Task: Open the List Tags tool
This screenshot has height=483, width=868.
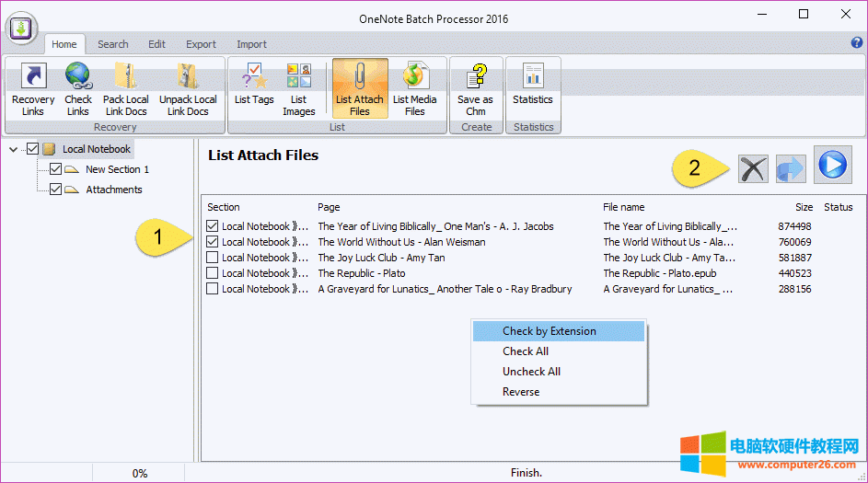Action: click(254, 89)
